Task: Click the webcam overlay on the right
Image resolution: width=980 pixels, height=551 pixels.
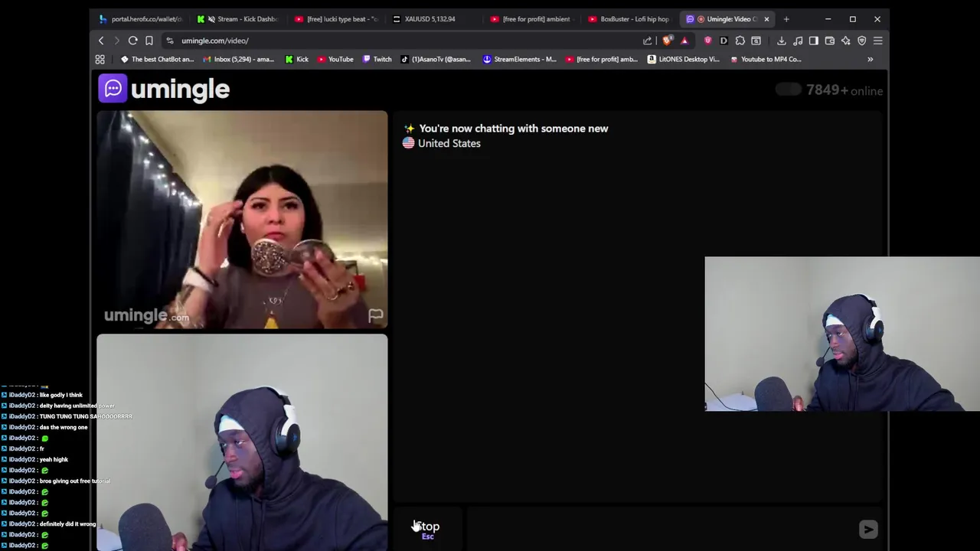Action: (842, 334)
